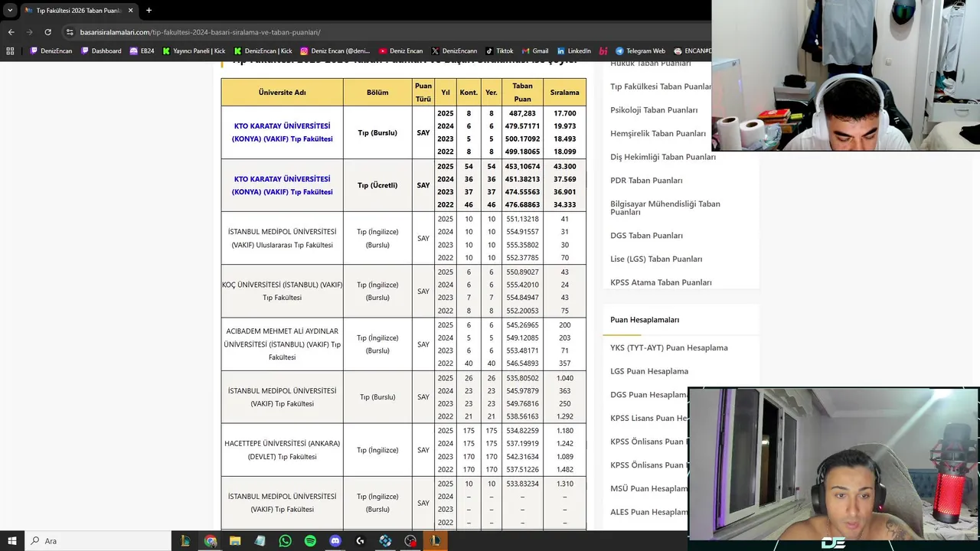
Task: Reload the page with the refresh icon
Action: click(47, 32)
